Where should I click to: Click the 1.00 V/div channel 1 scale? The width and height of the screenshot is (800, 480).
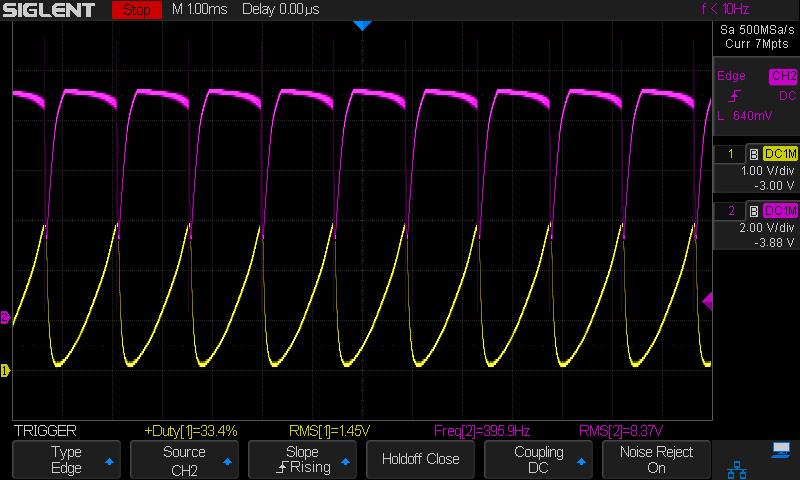[x=767, y=171]
